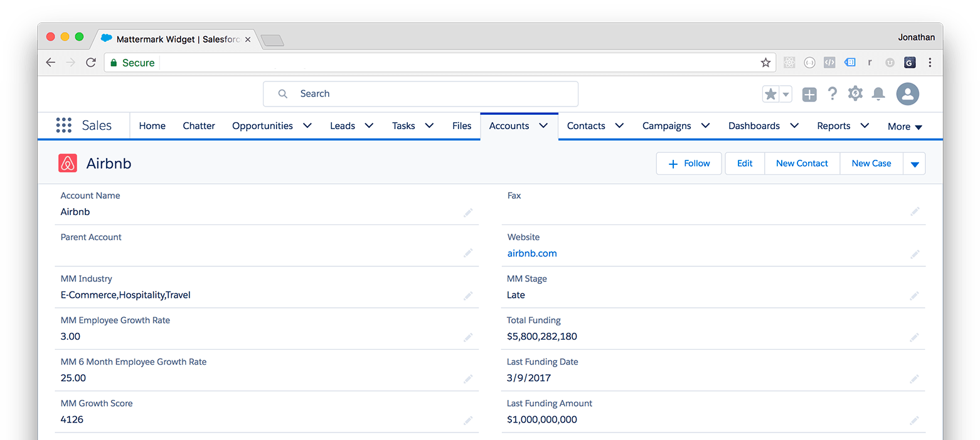Edit the MM Growth Score field pencil
This screenshot has height=440, width=980.
click(468, 420)
